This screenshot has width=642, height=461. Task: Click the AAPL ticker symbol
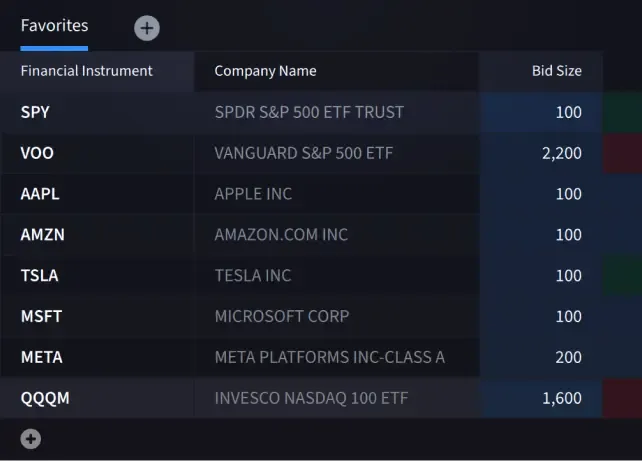pos(39,194)
